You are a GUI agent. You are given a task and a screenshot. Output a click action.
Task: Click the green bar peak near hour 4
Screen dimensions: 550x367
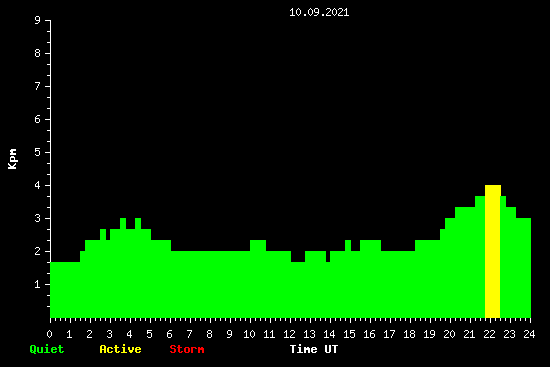[138, 268]
